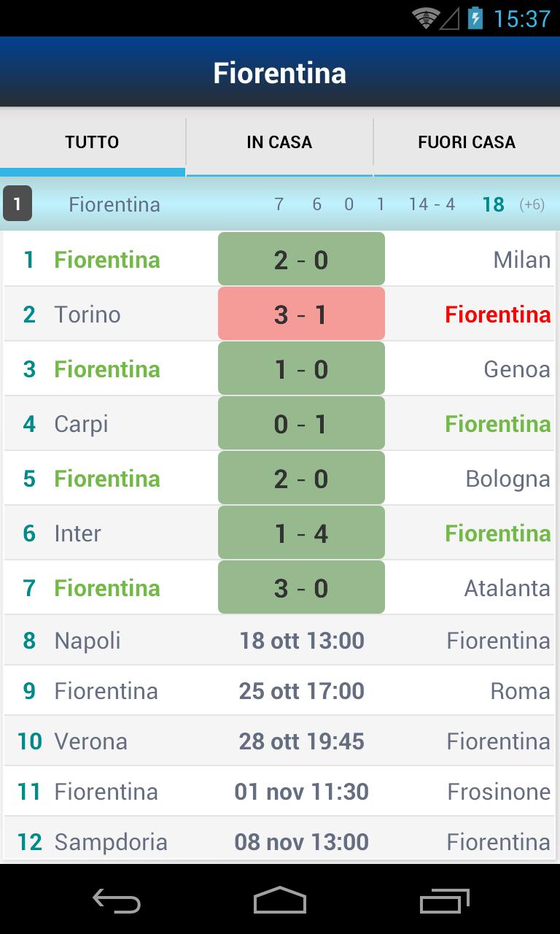560x934 pixels.
Task: Switch to the FUORI CASA tab
Action: (x=467, y=141)
